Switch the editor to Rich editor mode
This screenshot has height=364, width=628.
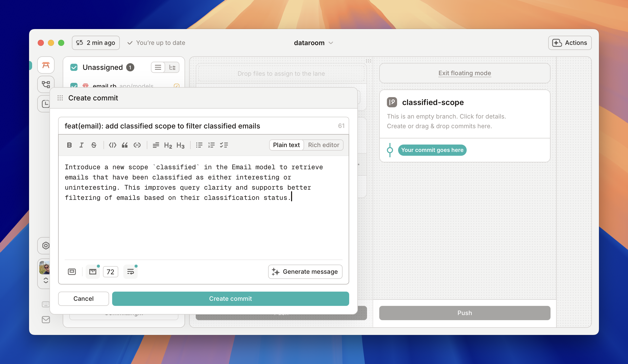pos(324,145)
